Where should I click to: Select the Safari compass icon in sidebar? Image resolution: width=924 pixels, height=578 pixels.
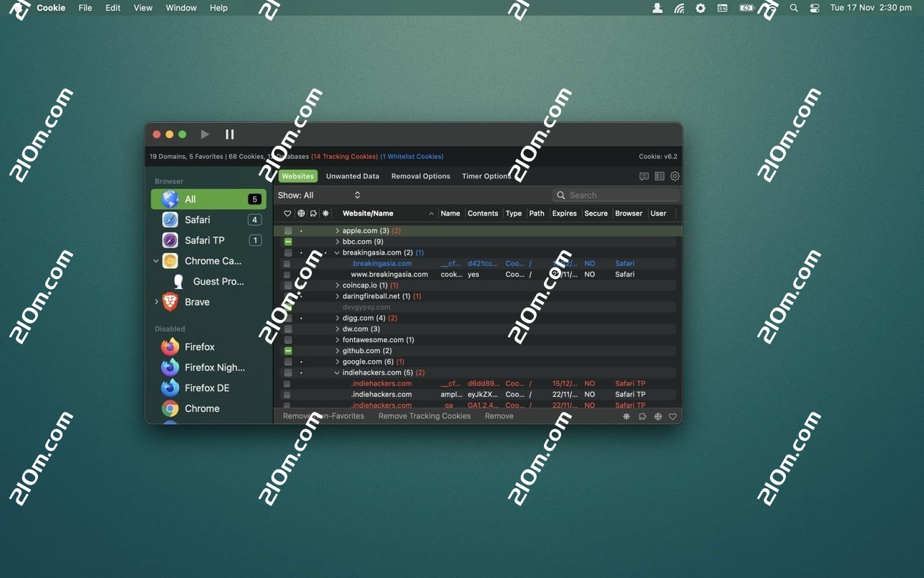click(x=170, y=220)
